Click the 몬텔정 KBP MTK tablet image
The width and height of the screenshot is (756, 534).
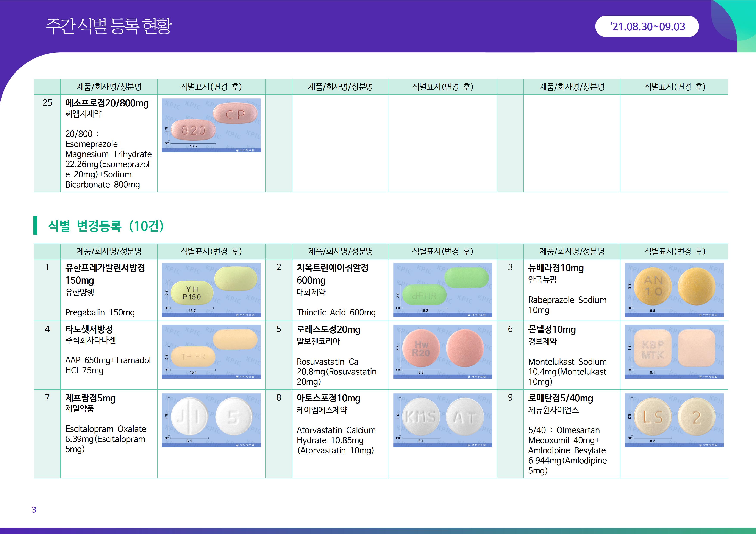tap(674, 351)
